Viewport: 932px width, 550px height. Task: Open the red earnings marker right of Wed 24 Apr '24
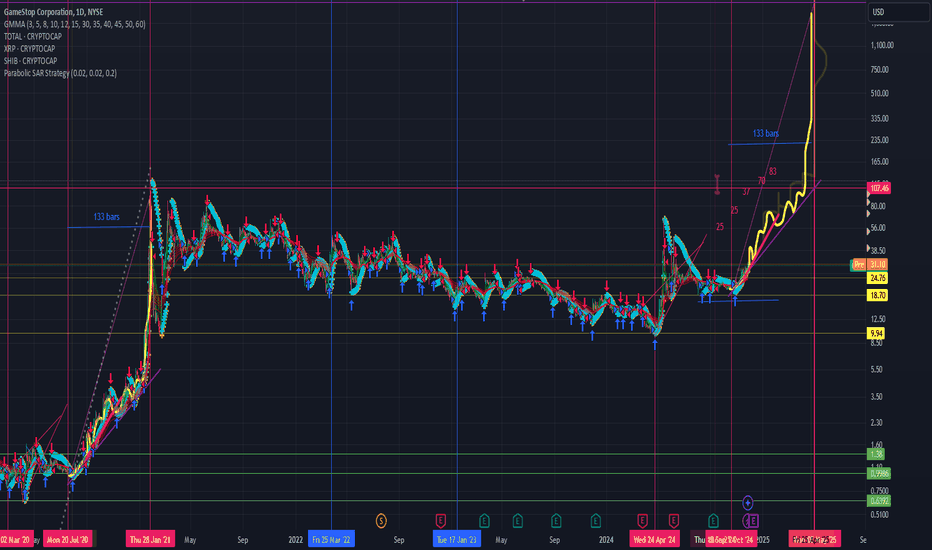pos(673,521)
